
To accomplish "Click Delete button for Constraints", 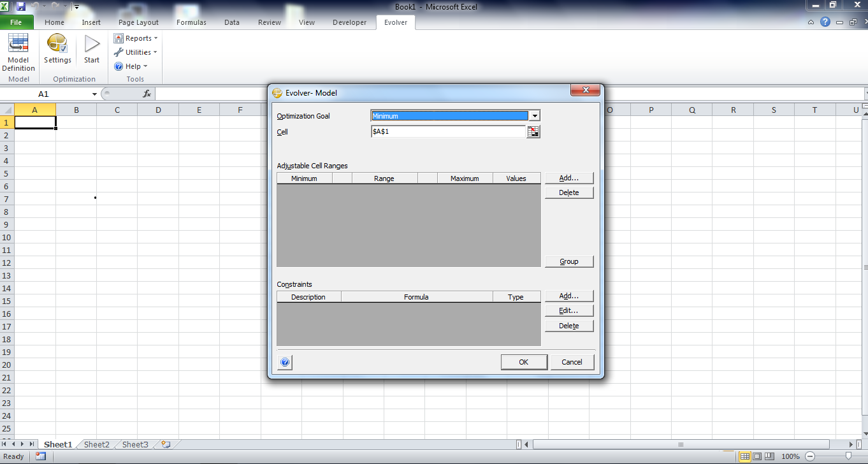I will click(x=569, y=326).
